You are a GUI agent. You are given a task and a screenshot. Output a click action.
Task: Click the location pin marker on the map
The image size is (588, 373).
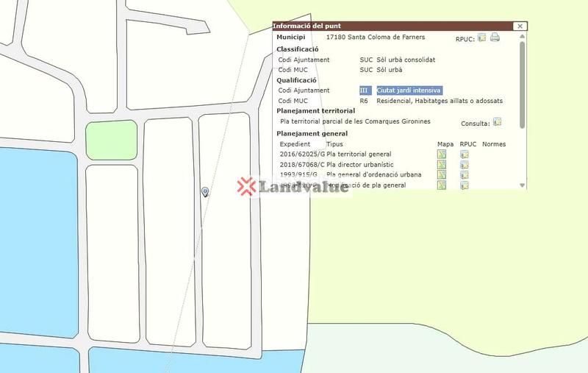pos(204,191)
